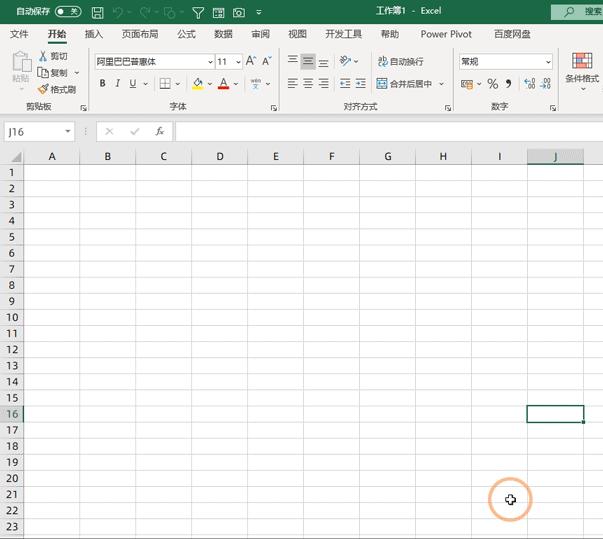Image resolution: width=603 pixels, height=539 pixels.
Task: Apply the red font color swatch
Action: [x=223, y=84]
